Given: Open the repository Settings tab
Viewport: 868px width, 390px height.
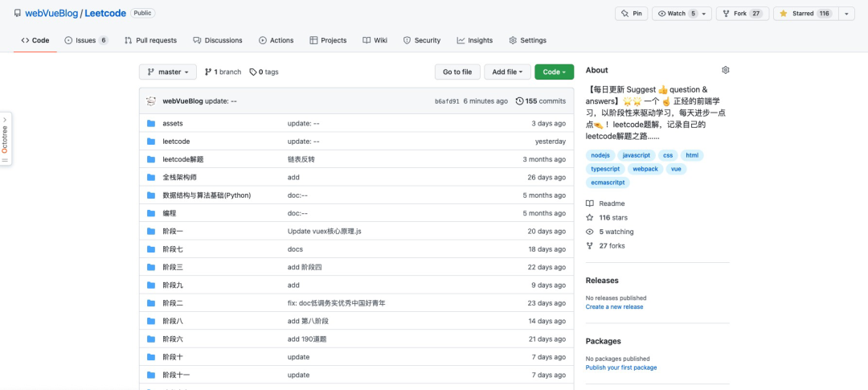Looking at the screenshot, I should (527, 40).
